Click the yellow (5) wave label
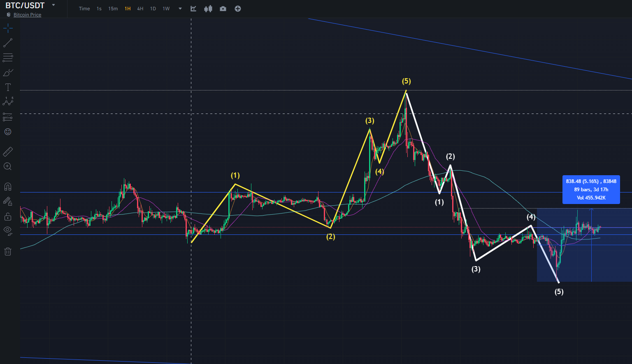The height and width of the screenshot is (364, 632). point(407,81)
